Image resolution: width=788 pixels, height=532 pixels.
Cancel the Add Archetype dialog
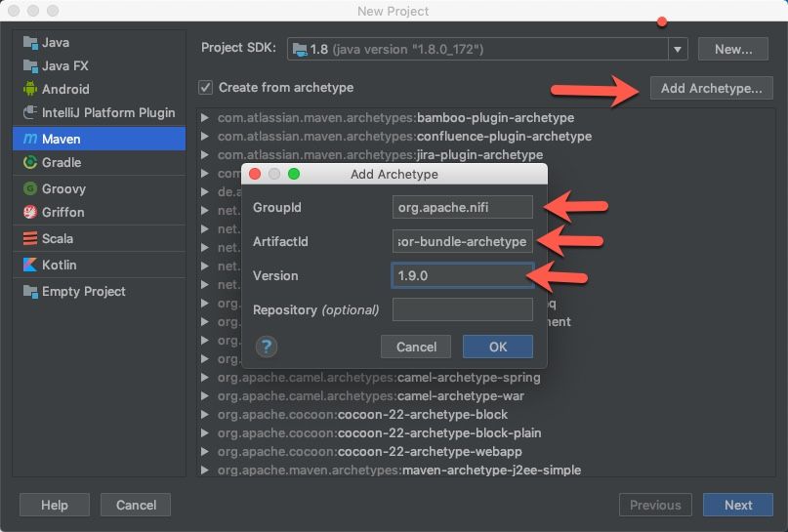pyautogui.click(x=416, y=347)
